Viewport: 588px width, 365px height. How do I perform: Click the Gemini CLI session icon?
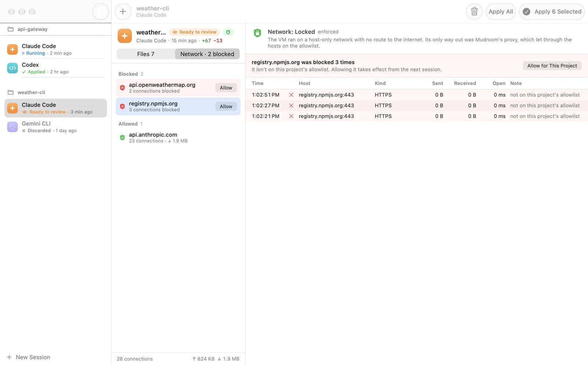click(12, 127)
